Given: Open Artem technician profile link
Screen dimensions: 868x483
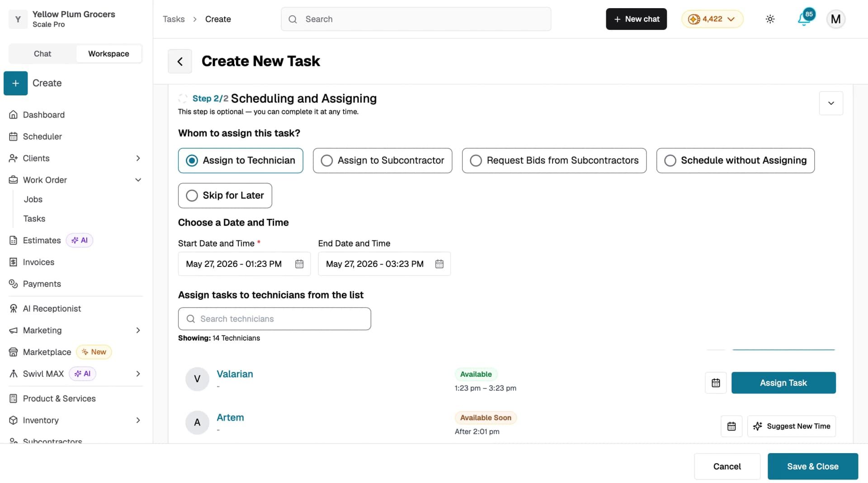Looking at the screenshot, I should point(230,418).
